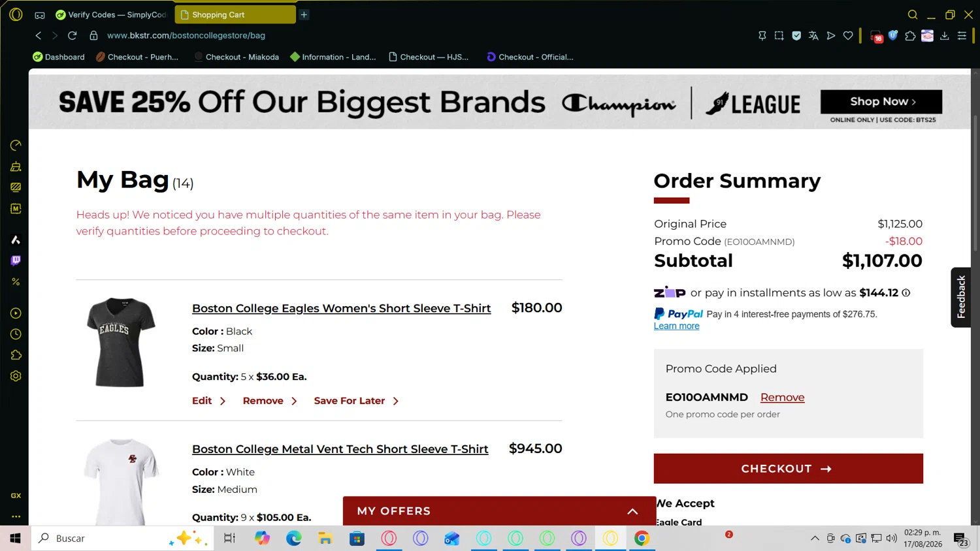This screenshot has width=980, height=551.
Task: Click the Zip installments info icon
Action: click(906, 293)
